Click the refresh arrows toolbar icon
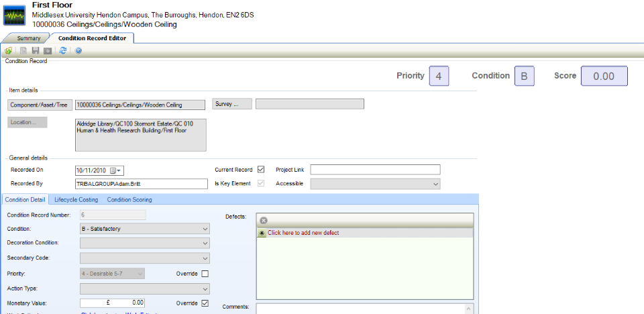Viewport: 644px width, 314px height. 63,50
